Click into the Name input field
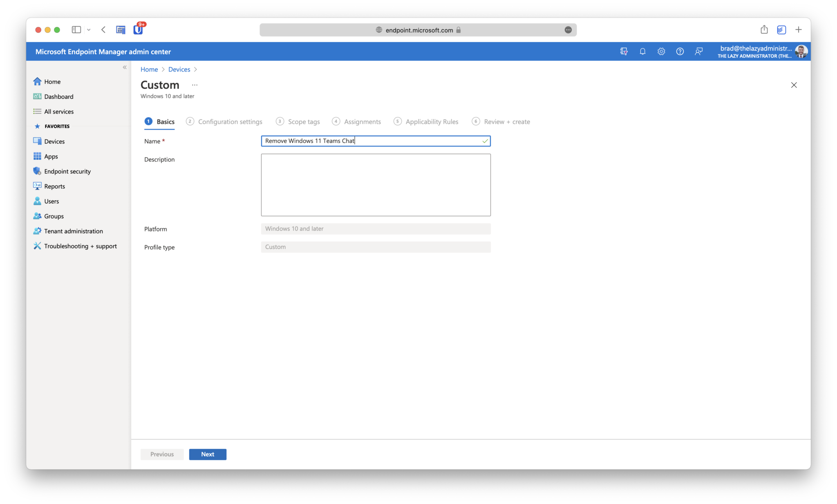Screen dimensions: 837x504 tap(376, 141)
